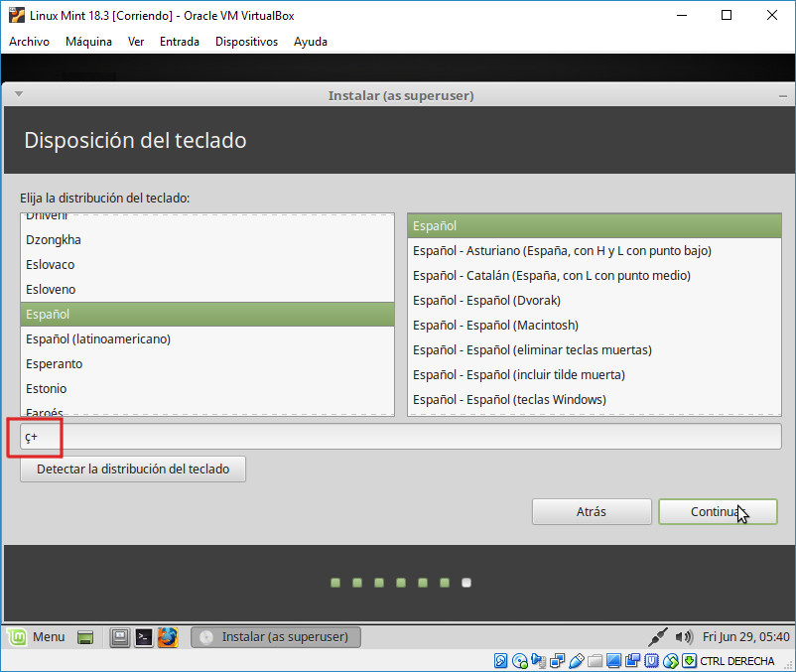Click the CTRL DERECHA host key label
This screenshot has height=672, width=796.
[x=737, y=661]
